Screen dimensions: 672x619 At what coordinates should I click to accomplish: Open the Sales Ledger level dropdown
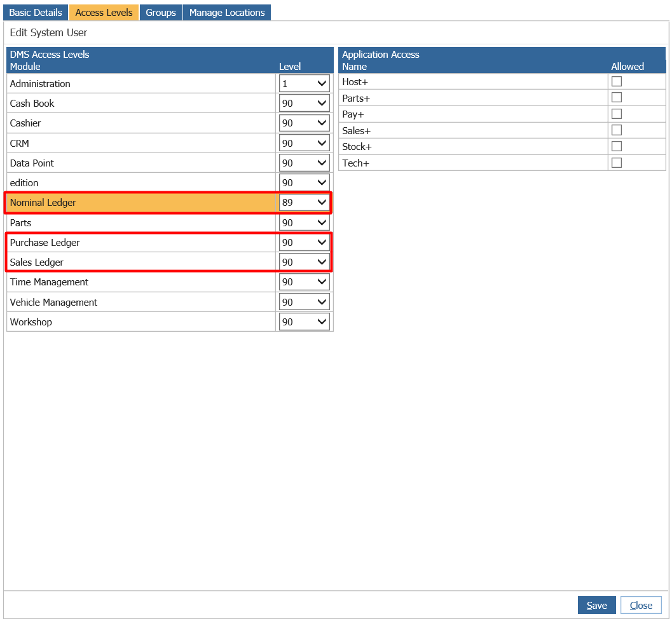click(x=305, y=262)
